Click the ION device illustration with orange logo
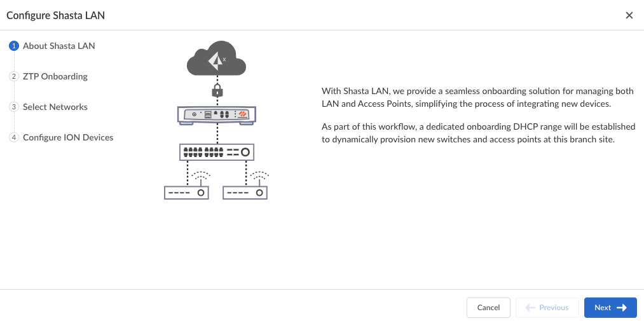The height and width of the screenshot is (321, 644). [x=216, y=115]
